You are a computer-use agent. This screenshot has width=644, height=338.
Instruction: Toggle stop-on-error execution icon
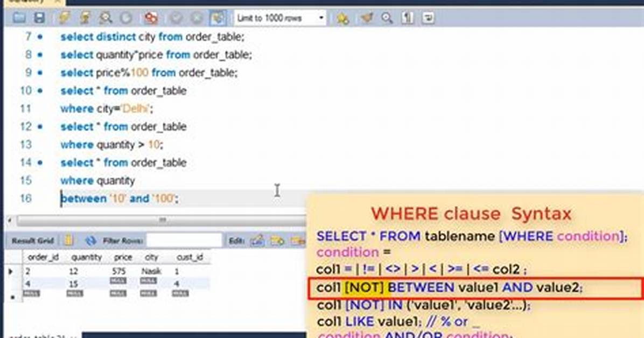point(151,18)
